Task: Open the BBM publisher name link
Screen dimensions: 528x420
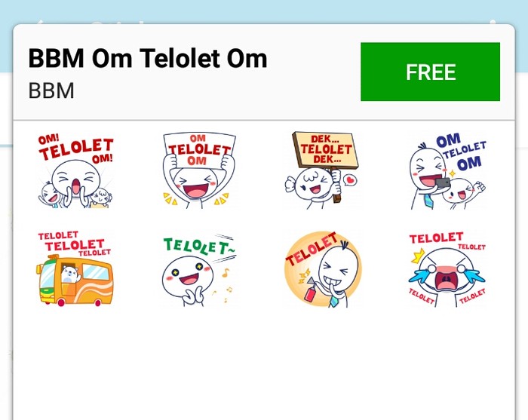Action: (51, 91)
